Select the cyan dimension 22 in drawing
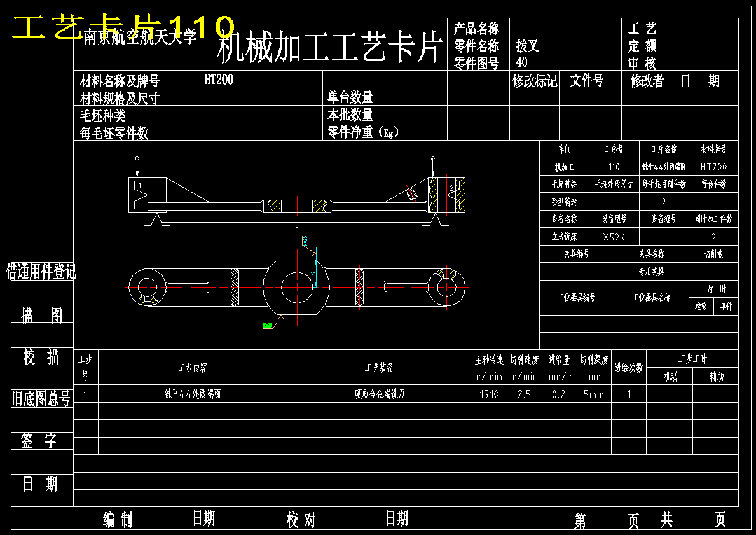756x535 pixels. click(313, 273)
